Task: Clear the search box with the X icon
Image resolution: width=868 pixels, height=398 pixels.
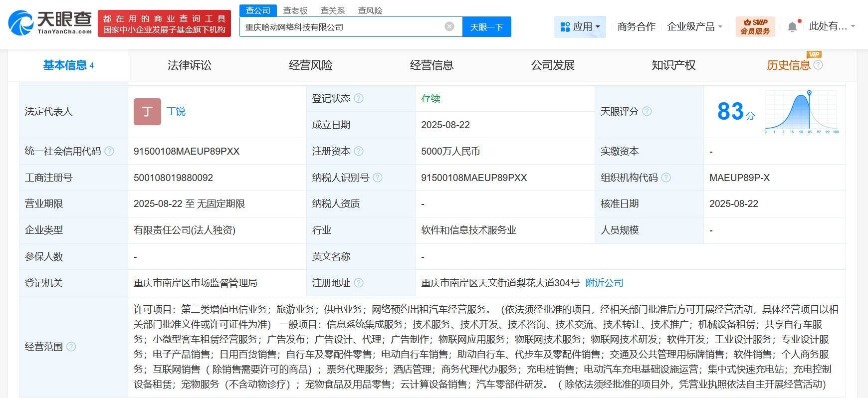Action: [449, 26]
